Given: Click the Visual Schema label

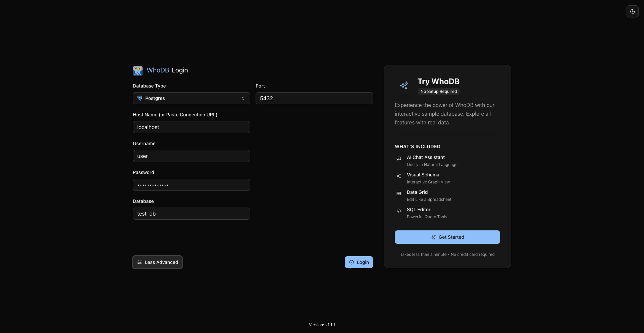Looking at the screenshot, I should click(423, 175).
